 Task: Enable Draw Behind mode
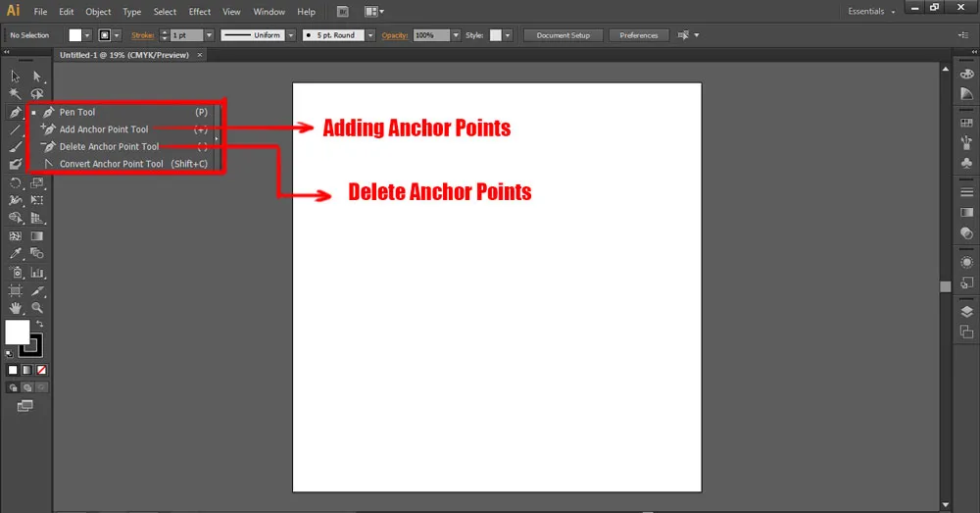point(26,387)
